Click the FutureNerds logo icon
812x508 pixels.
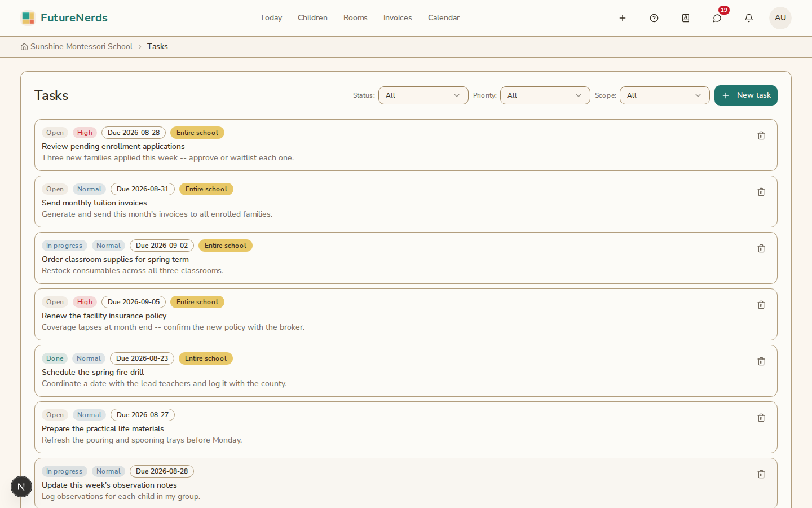click(x=28, y=18)
